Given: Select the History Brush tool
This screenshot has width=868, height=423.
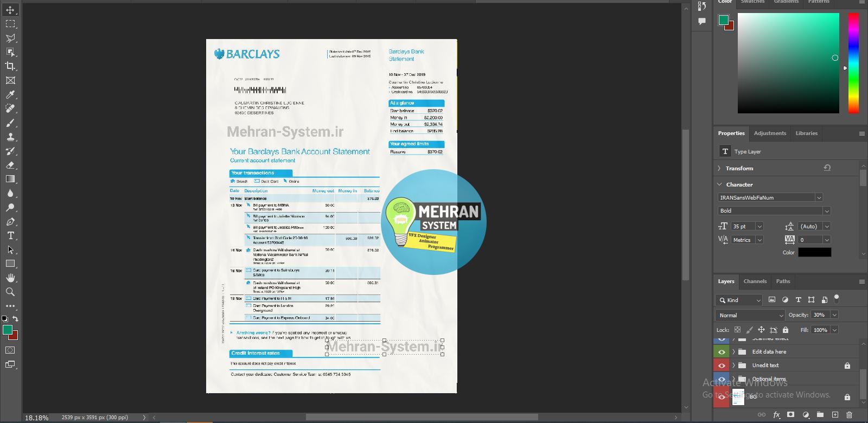Looking at the screenshot, I should pos(10,151).
